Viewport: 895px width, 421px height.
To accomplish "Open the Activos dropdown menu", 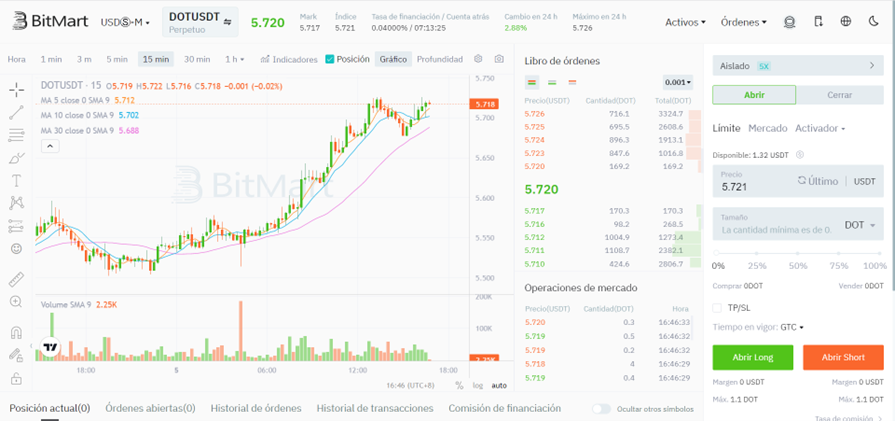I will [685, 22].
